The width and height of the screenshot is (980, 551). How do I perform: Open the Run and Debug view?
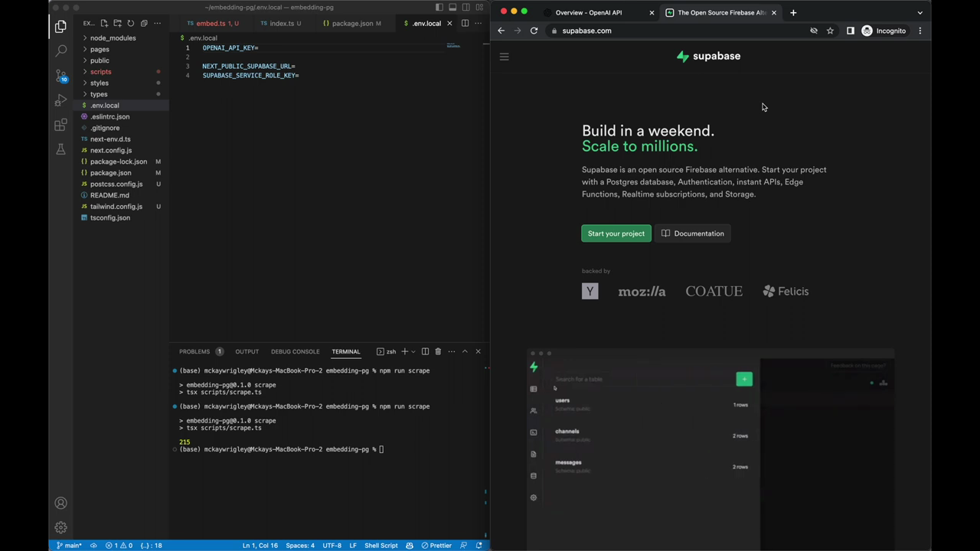click(60, 100)
